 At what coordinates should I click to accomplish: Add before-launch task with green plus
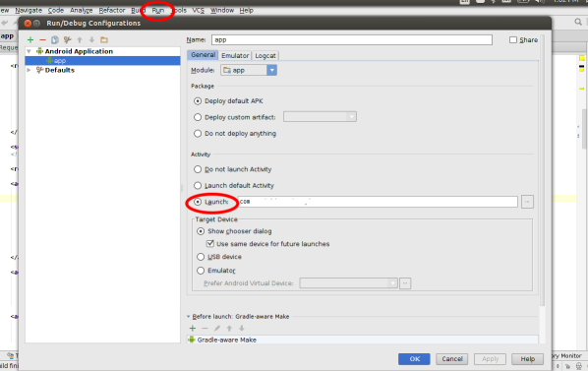[193, 329]
